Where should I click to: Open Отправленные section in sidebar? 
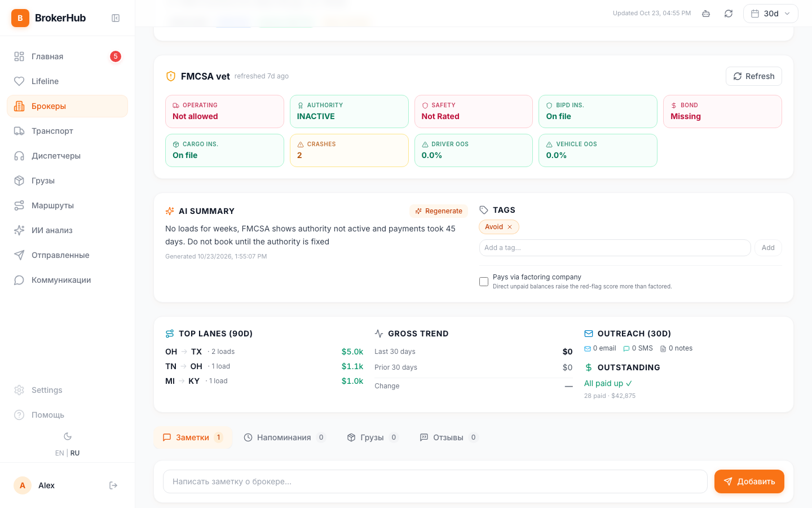(68, 255)
